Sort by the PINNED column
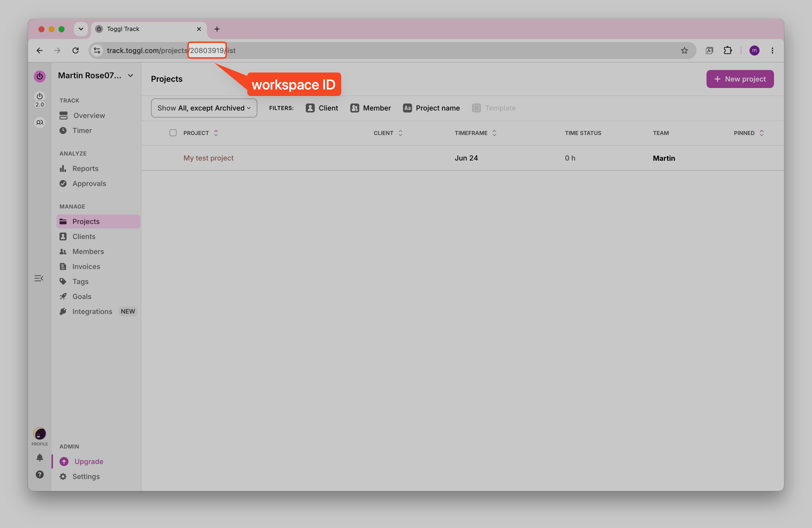812x528 pixels. point(749,133)
